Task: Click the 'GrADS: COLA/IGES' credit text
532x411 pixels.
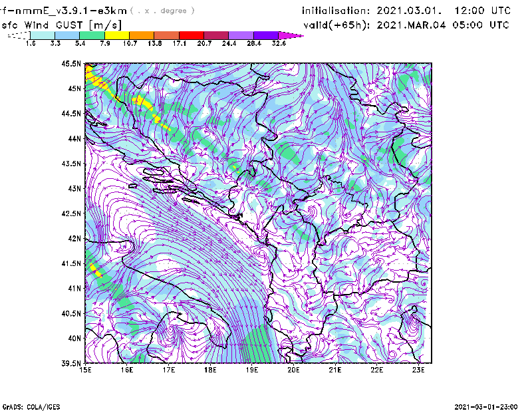Action: [31, 406]
